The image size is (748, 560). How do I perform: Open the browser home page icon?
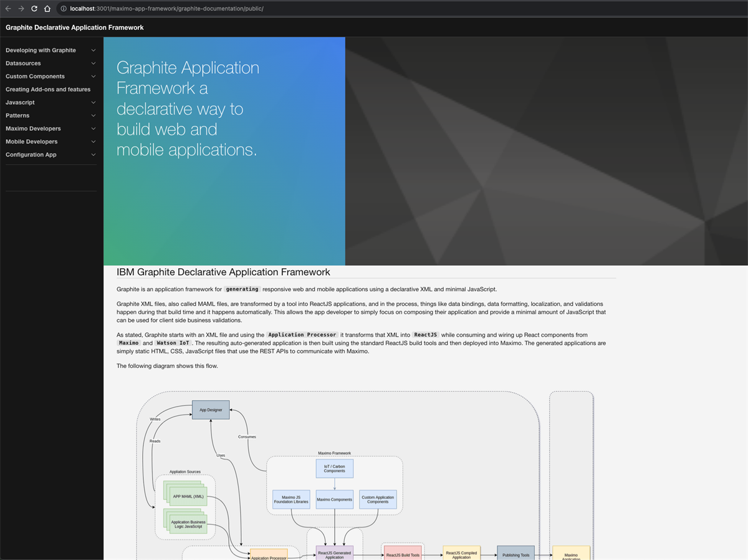pos(47,9)
